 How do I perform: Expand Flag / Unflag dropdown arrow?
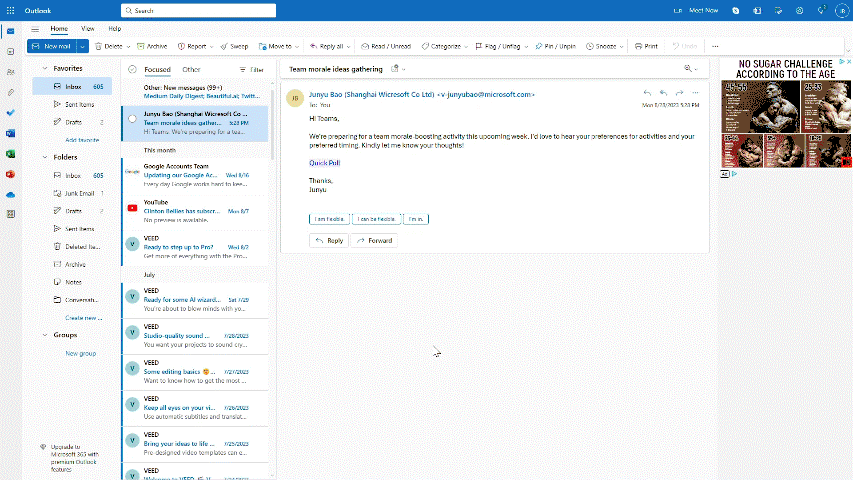tap(526, 47)
